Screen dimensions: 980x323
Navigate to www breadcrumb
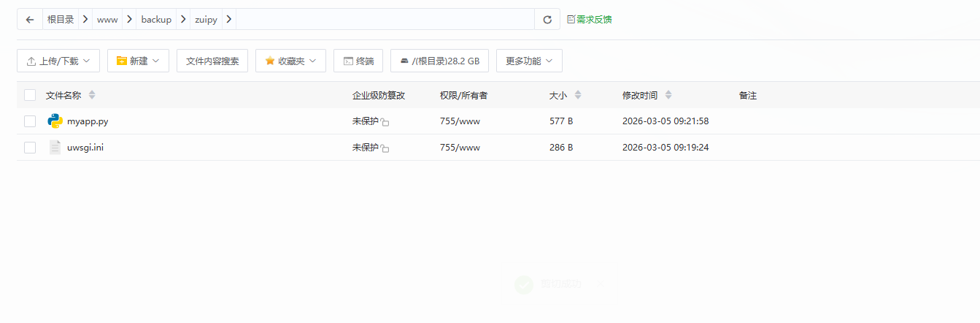pos(107,20)
